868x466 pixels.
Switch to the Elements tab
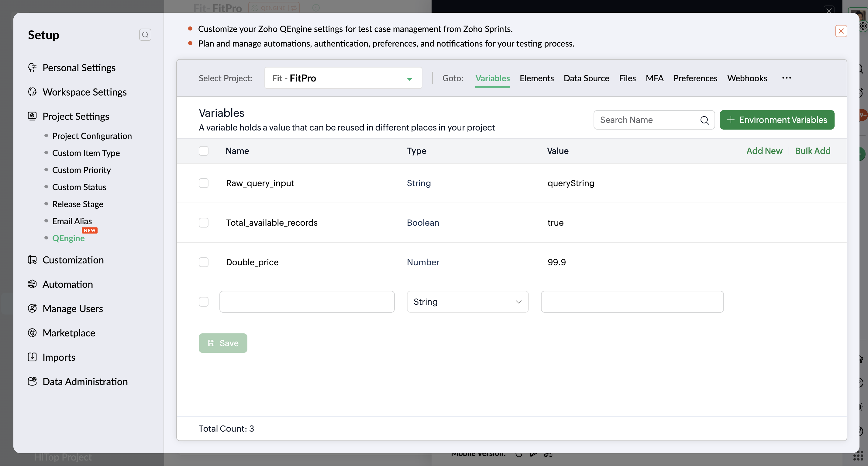[536, 78]
